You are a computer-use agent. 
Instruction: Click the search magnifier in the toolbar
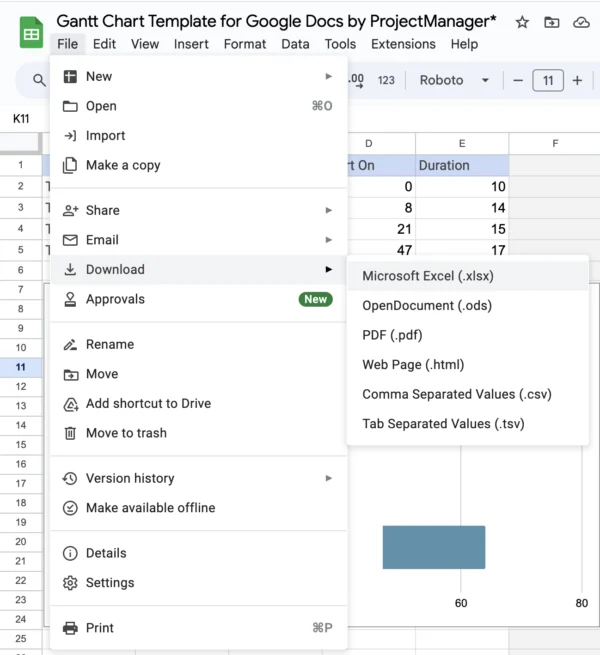(x=39, y=80)
